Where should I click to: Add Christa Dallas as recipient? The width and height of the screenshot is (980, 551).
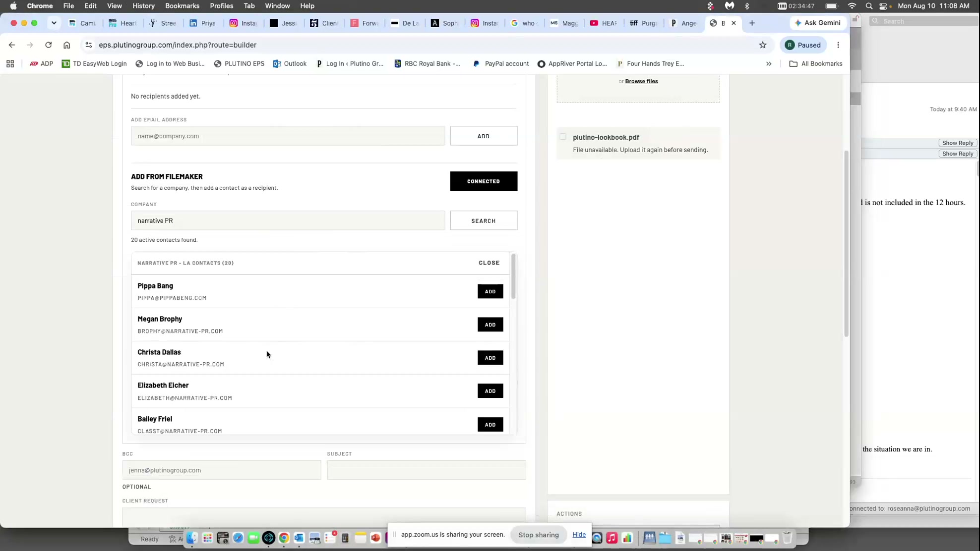[490, 358]
